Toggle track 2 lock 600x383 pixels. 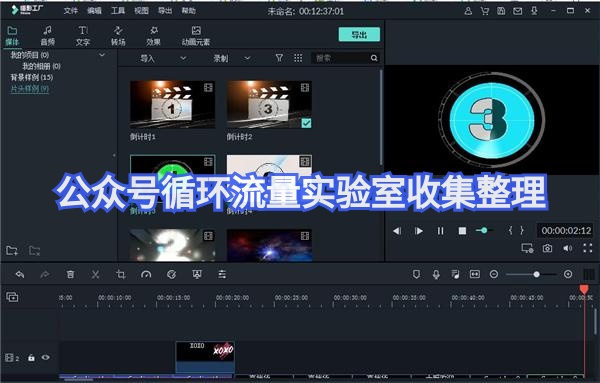click(31, 358)
